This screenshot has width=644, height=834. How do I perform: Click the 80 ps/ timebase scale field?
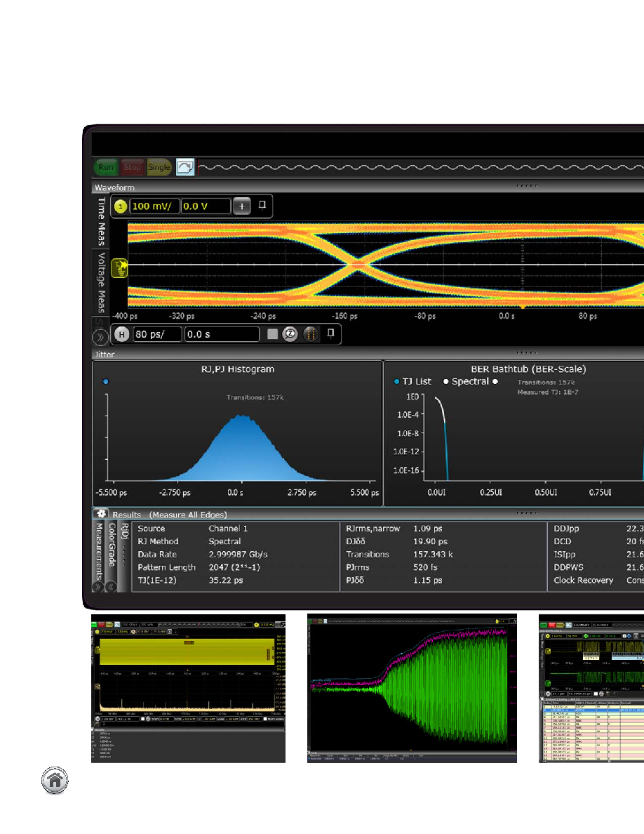click(157, 334)
